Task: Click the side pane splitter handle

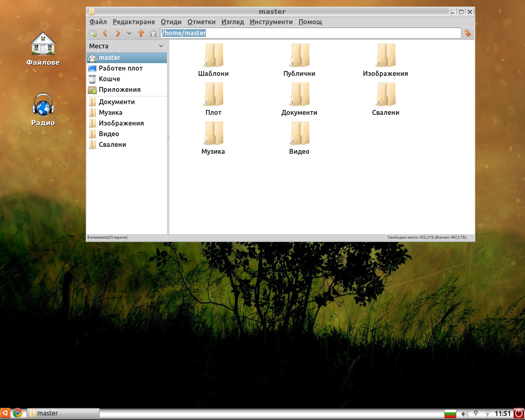Action: (x=168, y=137)
